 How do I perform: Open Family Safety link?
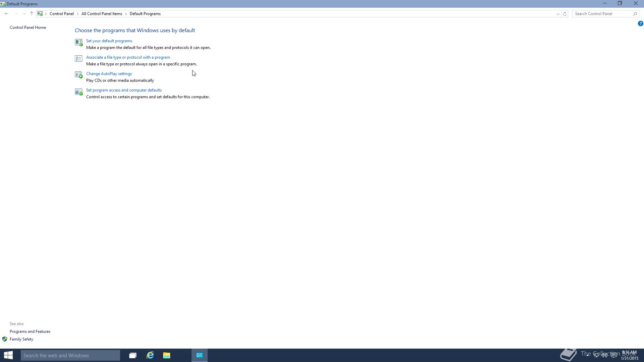coord(21,339)
